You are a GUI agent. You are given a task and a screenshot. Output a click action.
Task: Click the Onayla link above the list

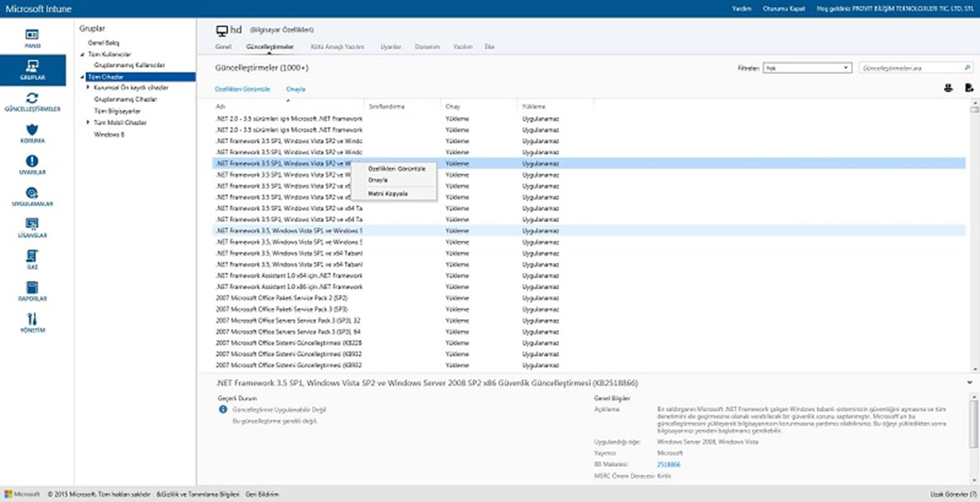click(296, 90)
